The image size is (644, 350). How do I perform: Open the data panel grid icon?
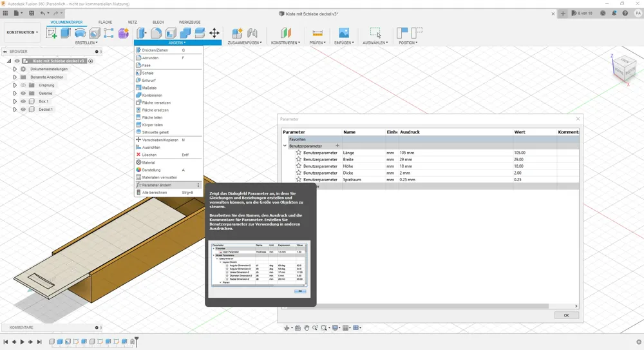5,13
